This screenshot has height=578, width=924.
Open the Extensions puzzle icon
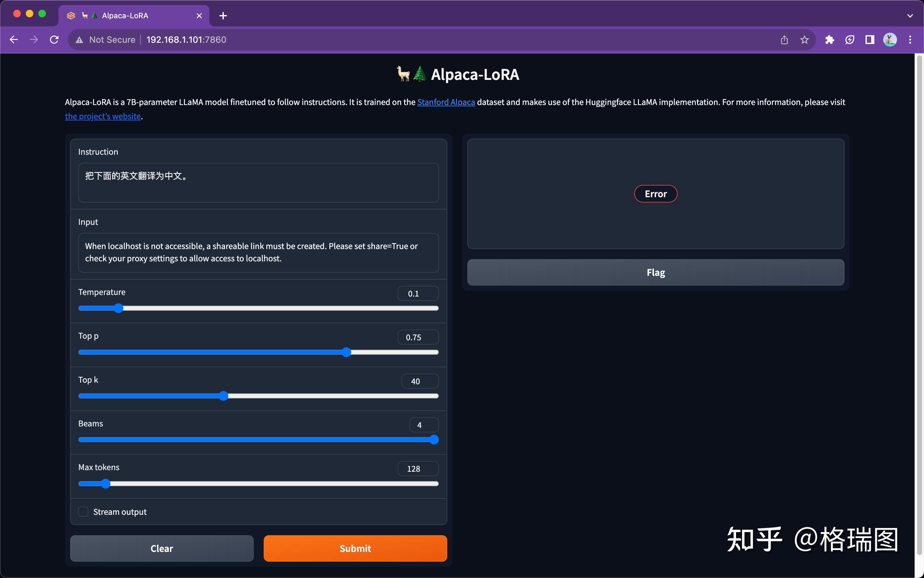coord(829,40)
